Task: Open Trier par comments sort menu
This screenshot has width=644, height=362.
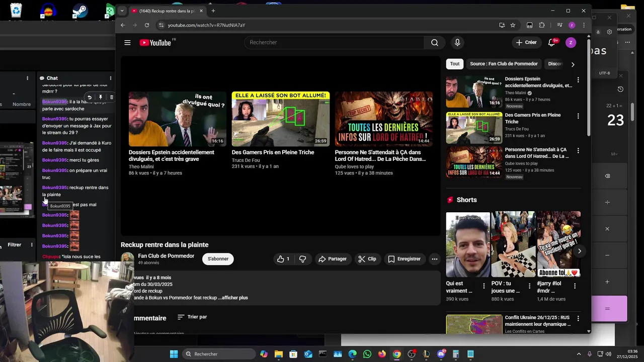Action: 192,317
